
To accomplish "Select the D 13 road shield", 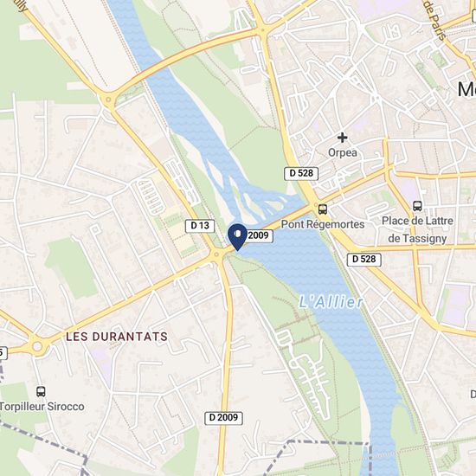I will (x=200, y=226).
